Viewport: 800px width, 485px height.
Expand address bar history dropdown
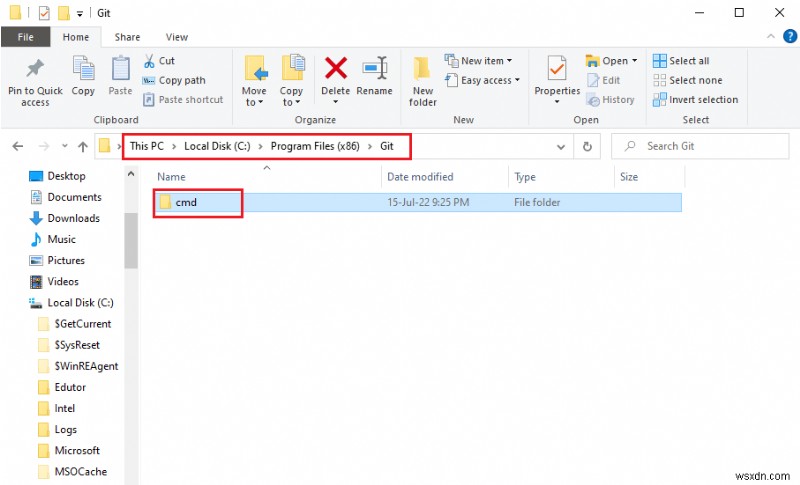click(x=561, y=147)
